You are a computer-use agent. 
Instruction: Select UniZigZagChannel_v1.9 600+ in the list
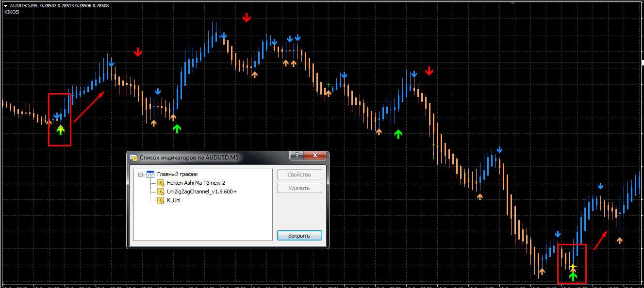coord(201,192)
